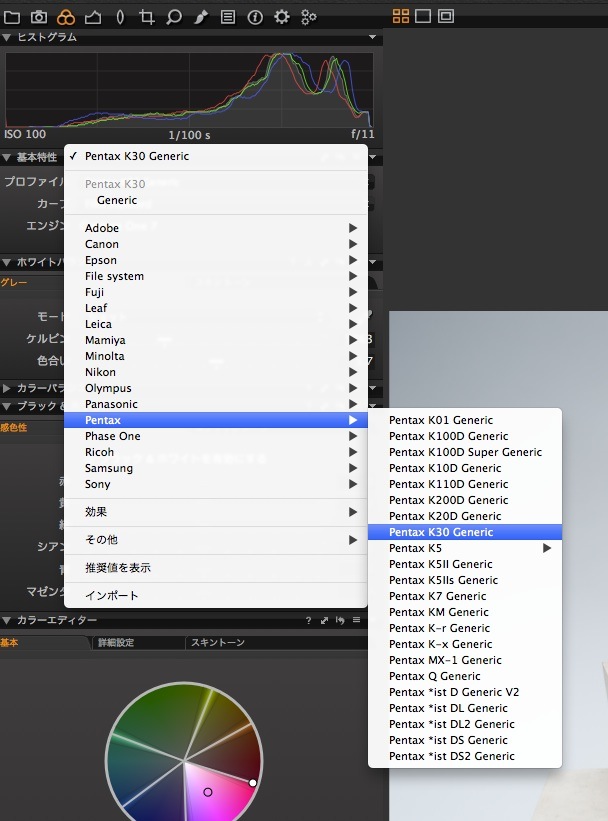Collapse the White Balance panel triangle
This screenshot has height=821, width=608.
pyautogui.click(x=7, y=262)
